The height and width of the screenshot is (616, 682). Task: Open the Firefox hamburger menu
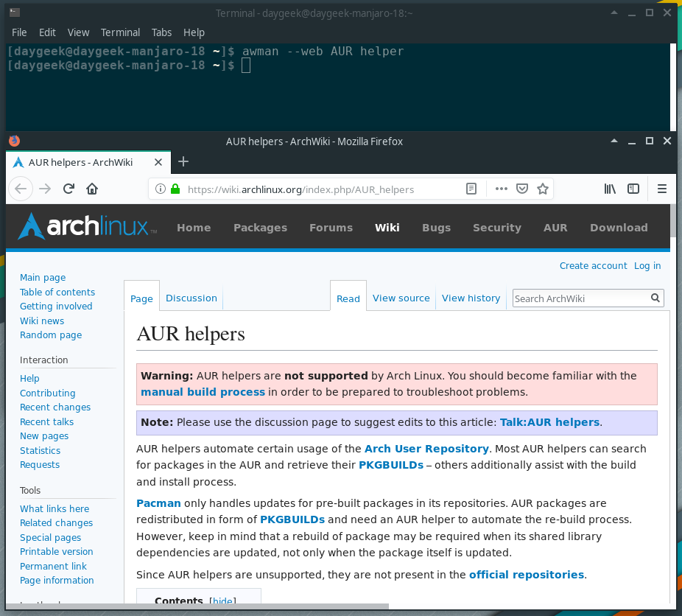[662, 189]
